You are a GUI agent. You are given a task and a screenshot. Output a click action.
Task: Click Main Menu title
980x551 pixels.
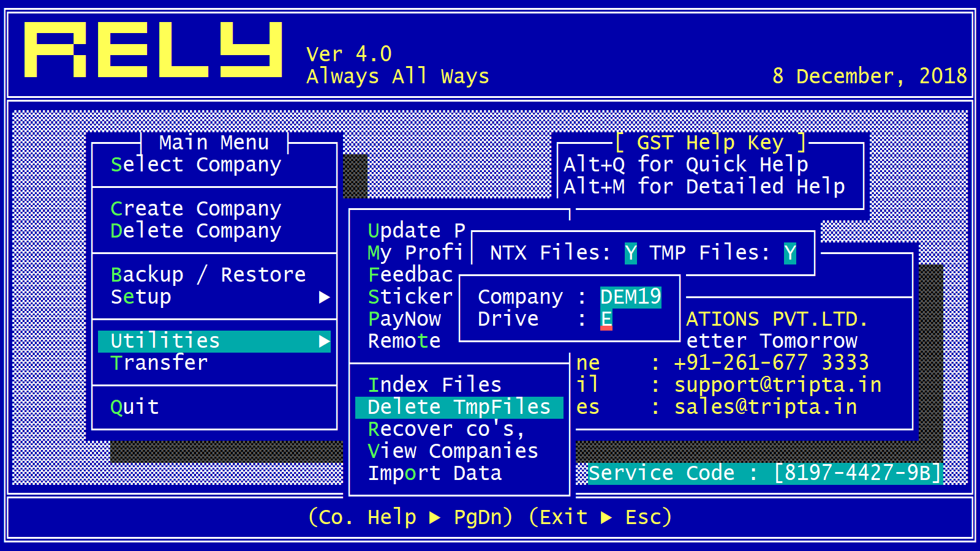point(214,143)
